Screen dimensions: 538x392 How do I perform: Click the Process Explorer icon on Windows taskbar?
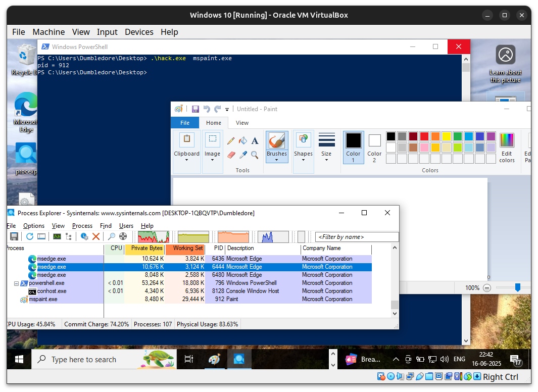coord(239,360)
